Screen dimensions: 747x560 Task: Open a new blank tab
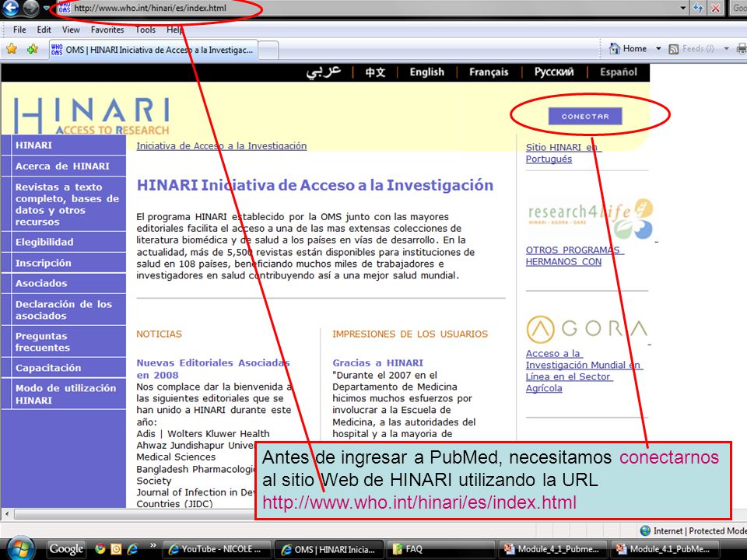[268, 51]
